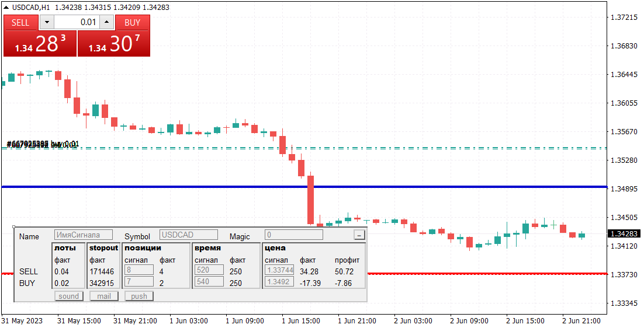Screen dimensions: 644x328
Task: Click the BUY profit value -7.86
Action: (x=344, y=283)
